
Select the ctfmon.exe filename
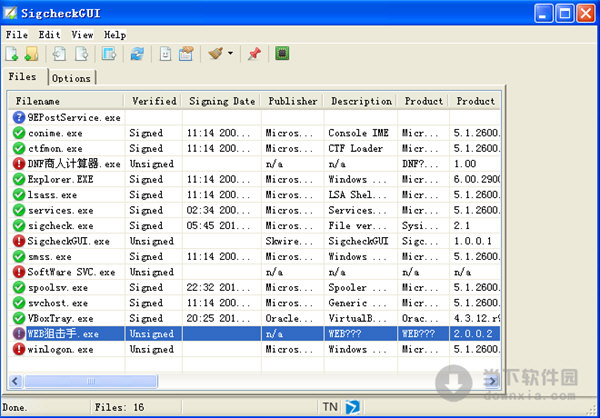[55, 149]
